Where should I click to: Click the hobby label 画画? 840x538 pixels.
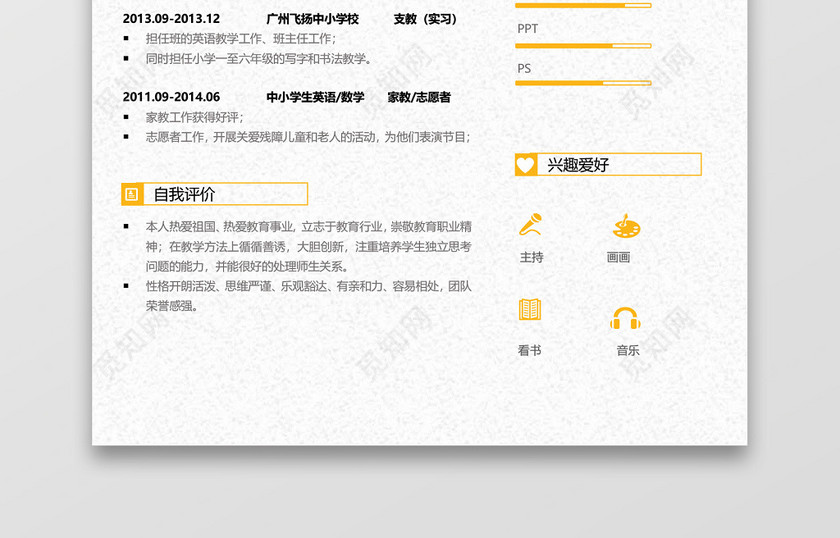click(x=618, y=257)
